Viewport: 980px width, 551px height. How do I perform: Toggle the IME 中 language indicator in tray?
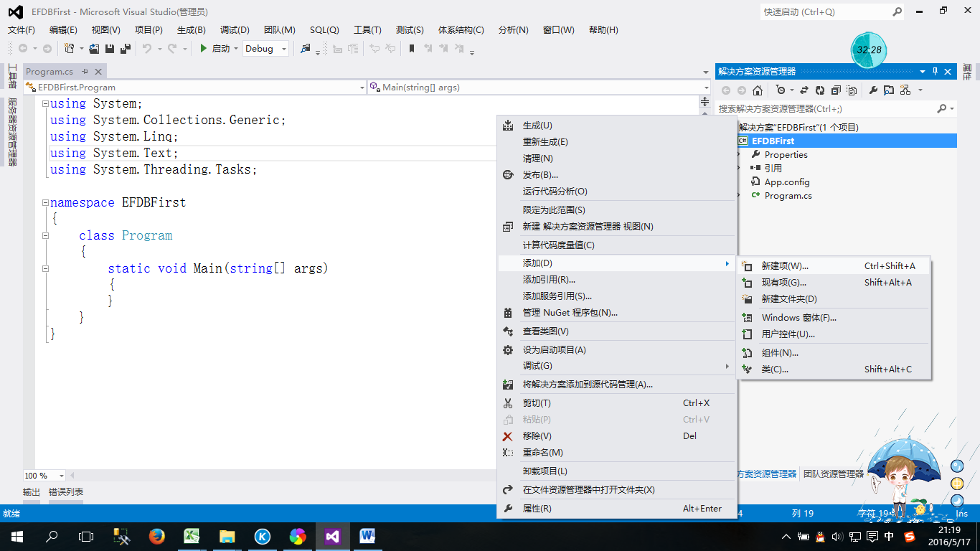(890, 536)
